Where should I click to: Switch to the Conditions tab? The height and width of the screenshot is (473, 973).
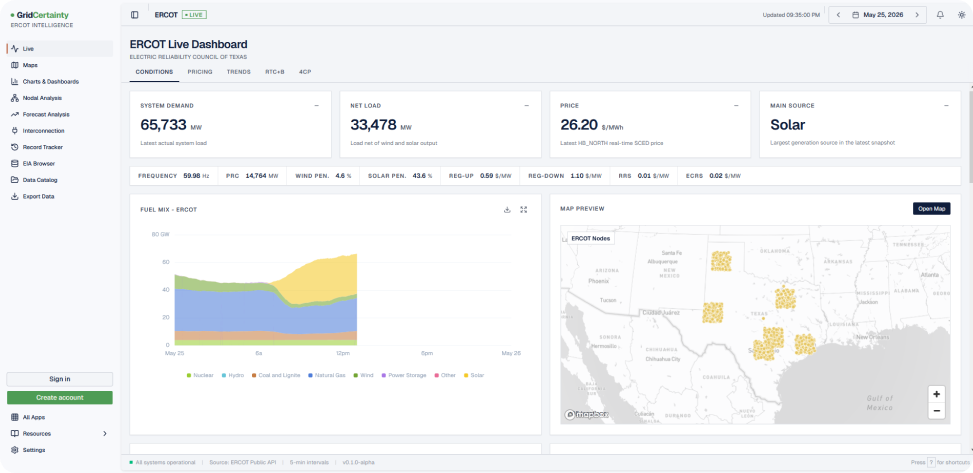point(154,72)
